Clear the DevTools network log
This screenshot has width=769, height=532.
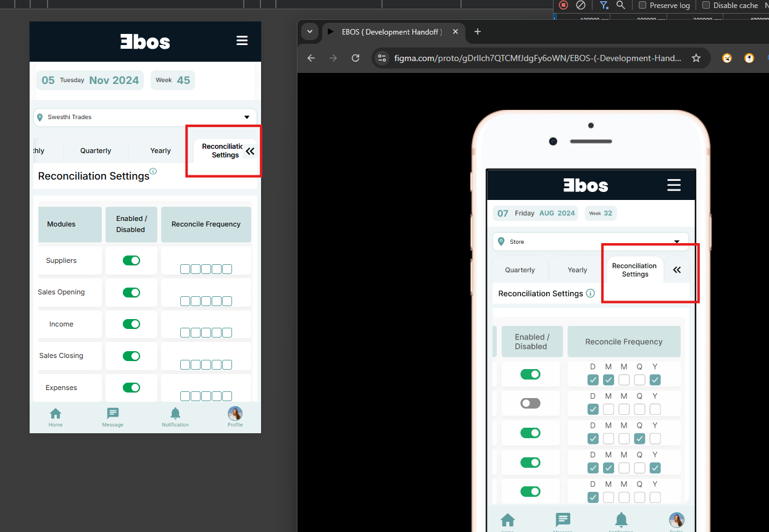point(581,5)
